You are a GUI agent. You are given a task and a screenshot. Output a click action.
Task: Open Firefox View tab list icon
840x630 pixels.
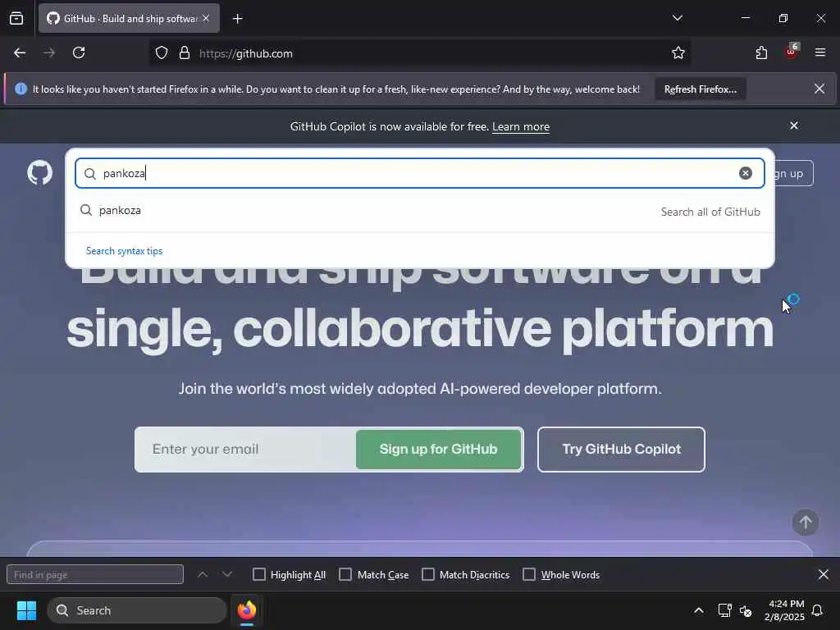[x=16, y=18]
